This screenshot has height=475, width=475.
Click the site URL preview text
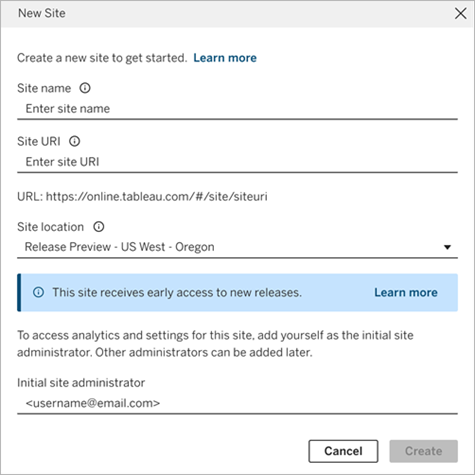click(142, 197)
